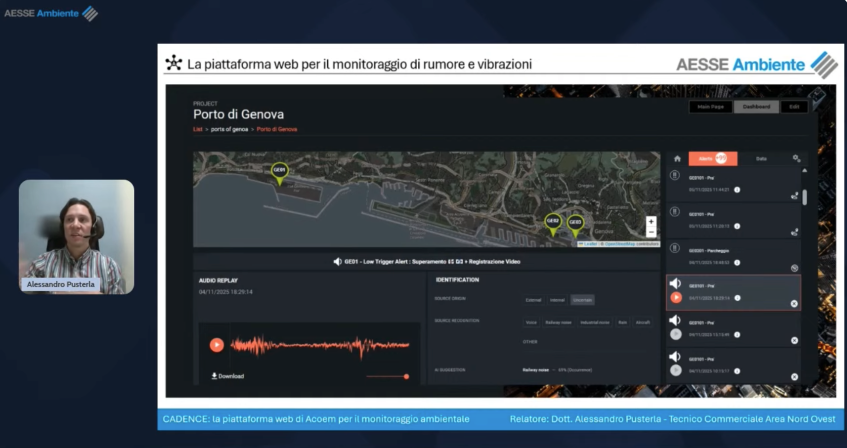The height and width of the screenshot is (448, 847).
Task: Click inside the orange audio waveform
Action: (x=319, y=345)
